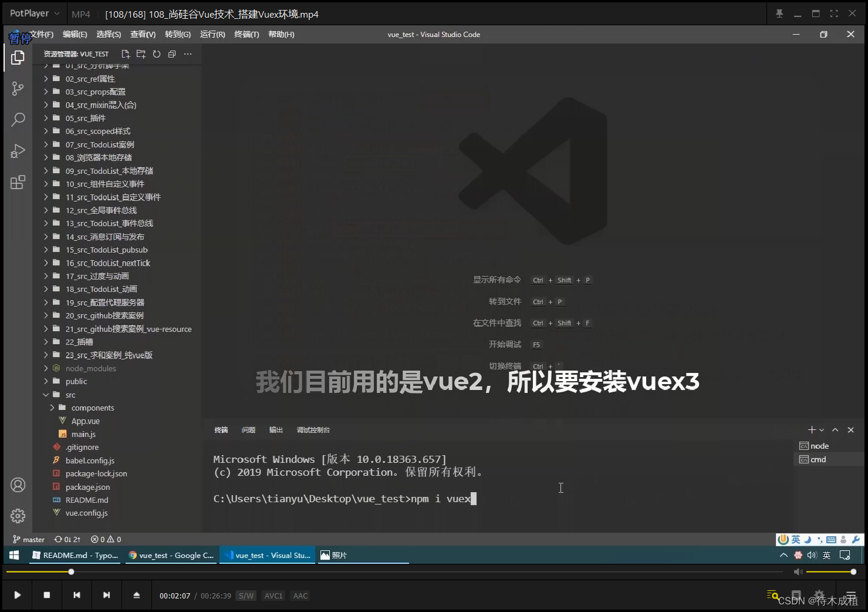Switch to the 输出 panel tab
868x612 pixels.
276,430
